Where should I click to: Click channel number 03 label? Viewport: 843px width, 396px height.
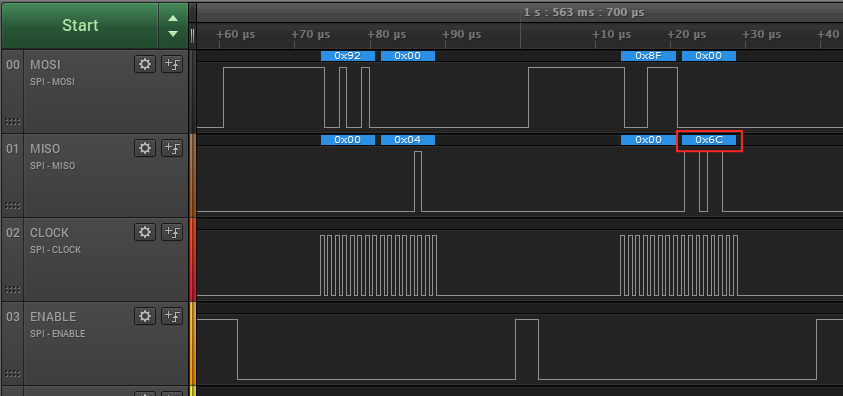(12, 316)
